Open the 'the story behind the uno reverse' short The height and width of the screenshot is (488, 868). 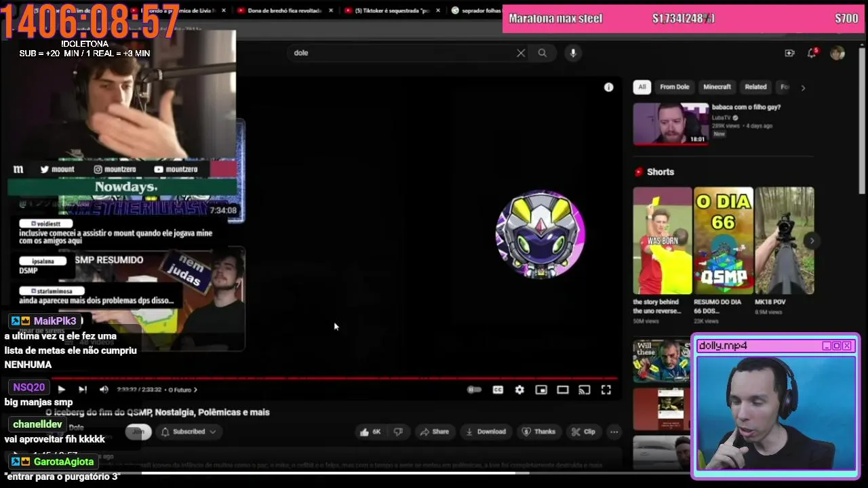(x=663, y=241)
